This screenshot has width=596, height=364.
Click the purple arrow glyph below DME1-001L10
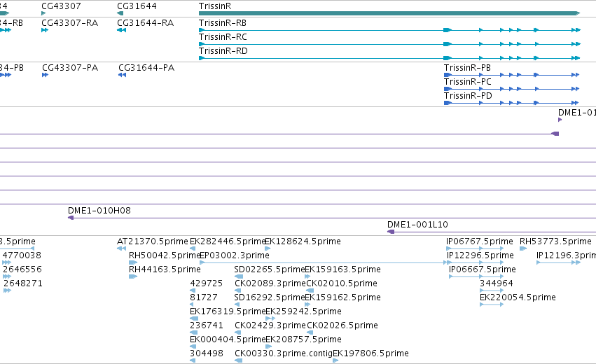click(x=391, y=232)
